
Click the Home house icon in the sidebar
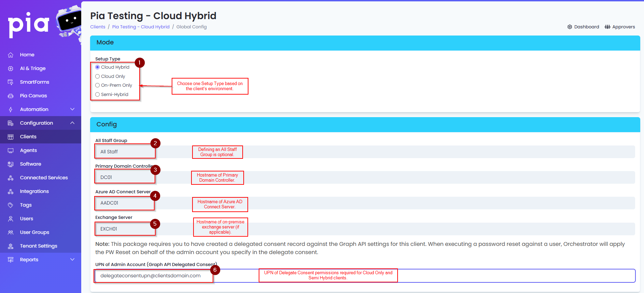tap(11, 55)
